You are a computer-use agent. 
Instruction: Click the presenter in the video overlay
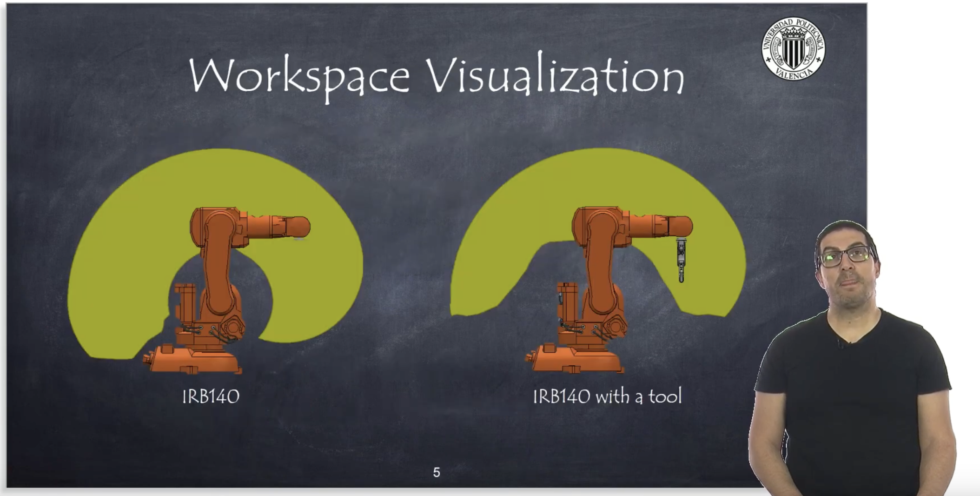pyautogui.click(x=855, y=326)
